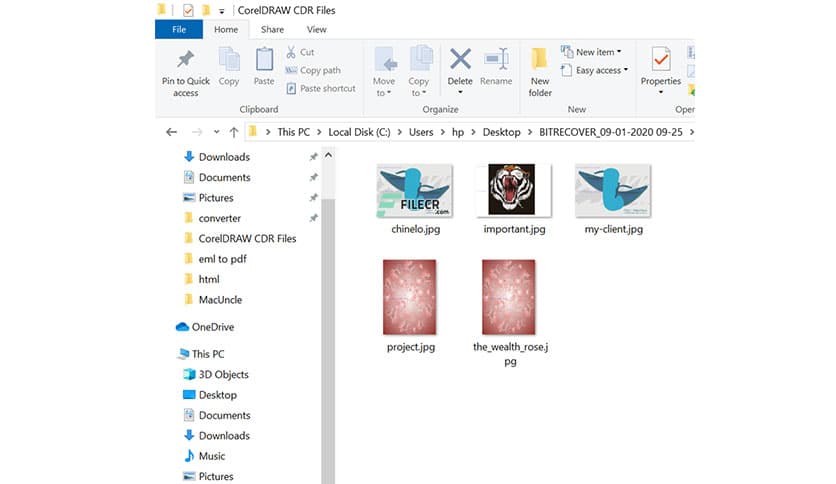The height and width of the screenshot is (484, 836).
Task: Open the File menu tab
Action: 179,29
